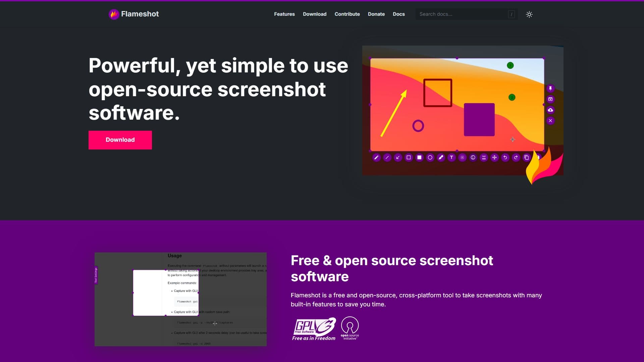The width and height of the screenshot is (644, 362).
Task: Focus the Search docs input field
Action: coord(467,14)
